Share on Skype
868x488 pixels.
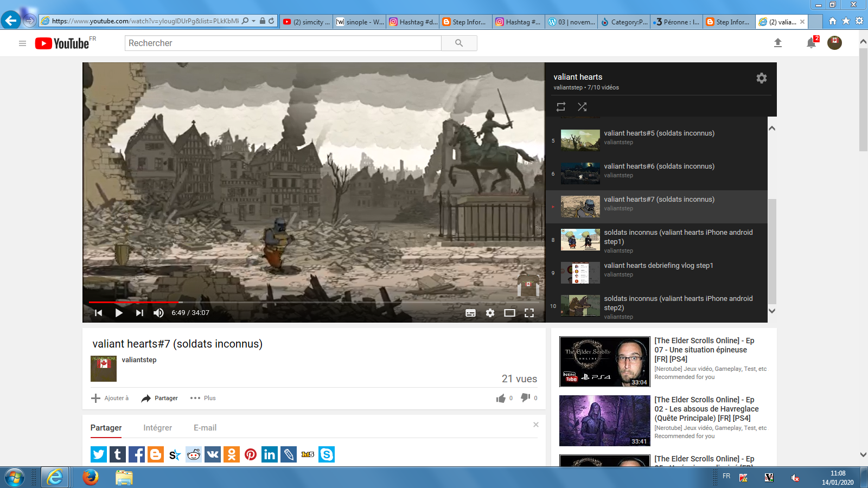(x=327, y=454)
